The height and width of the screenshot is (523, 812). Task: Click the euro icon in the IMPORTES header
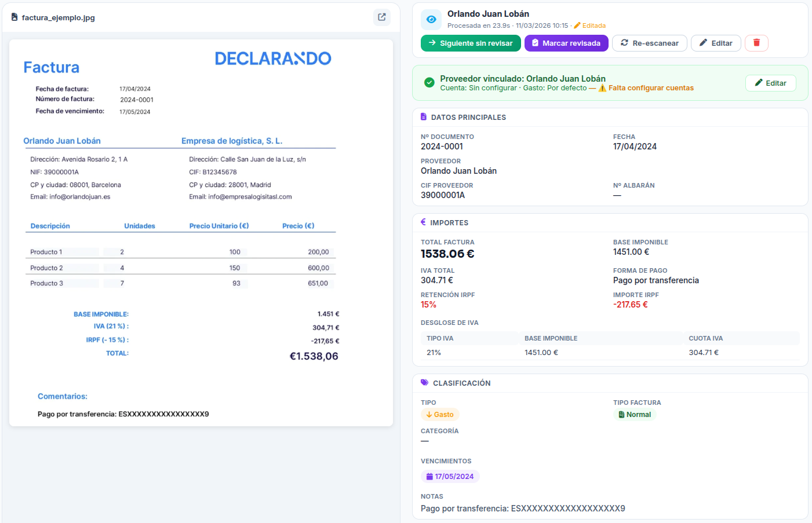423,222
